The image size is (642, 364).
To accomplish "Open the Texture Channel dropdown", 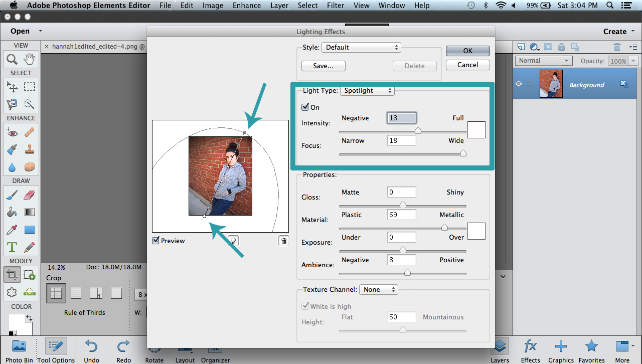I will pyautogui.click(x=378, y=289).
